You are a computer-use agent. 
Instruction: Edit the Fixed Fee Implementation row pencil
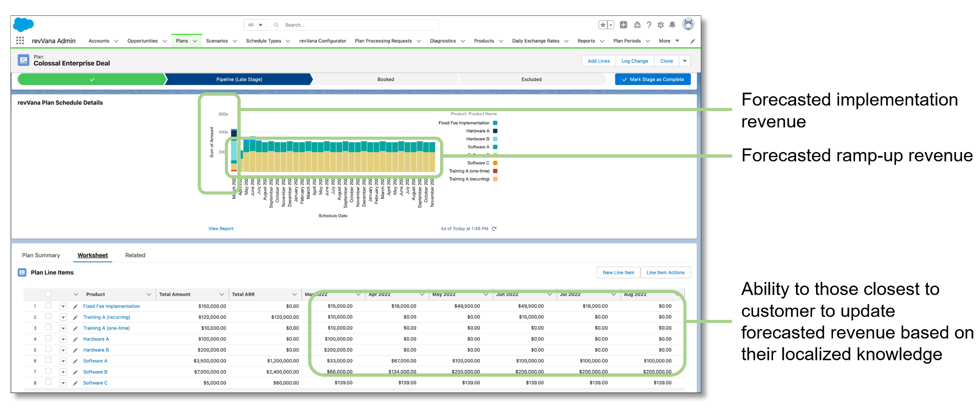tap(75, 307)
